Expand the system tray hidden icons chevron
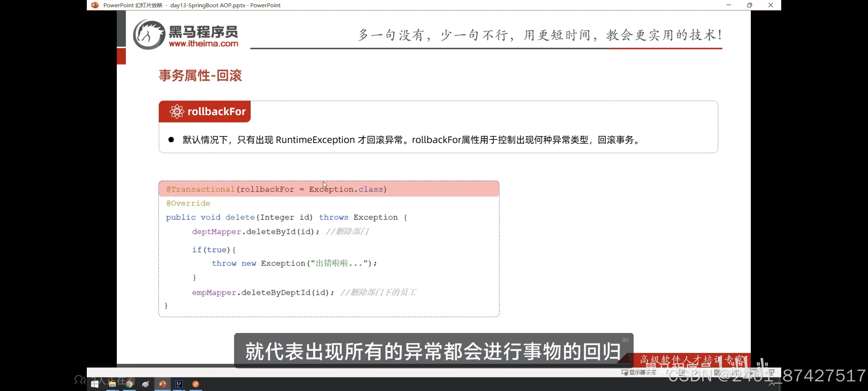 (772, 384)
